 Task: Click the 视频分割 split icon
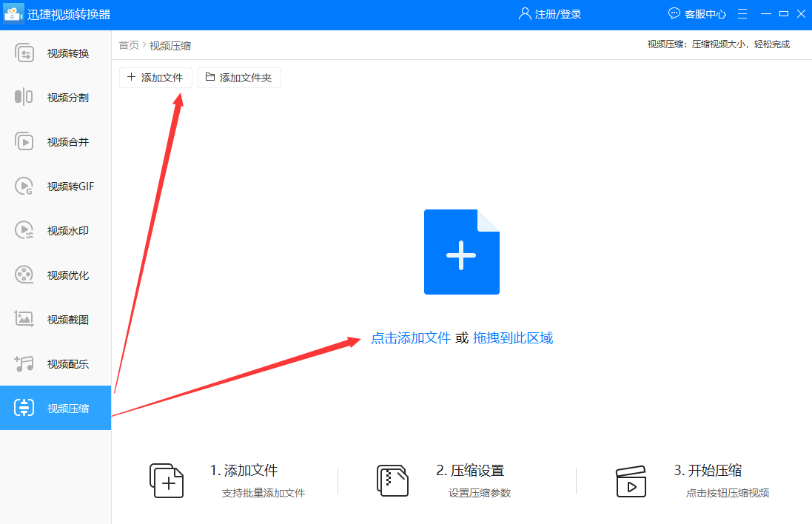(24, 97)
